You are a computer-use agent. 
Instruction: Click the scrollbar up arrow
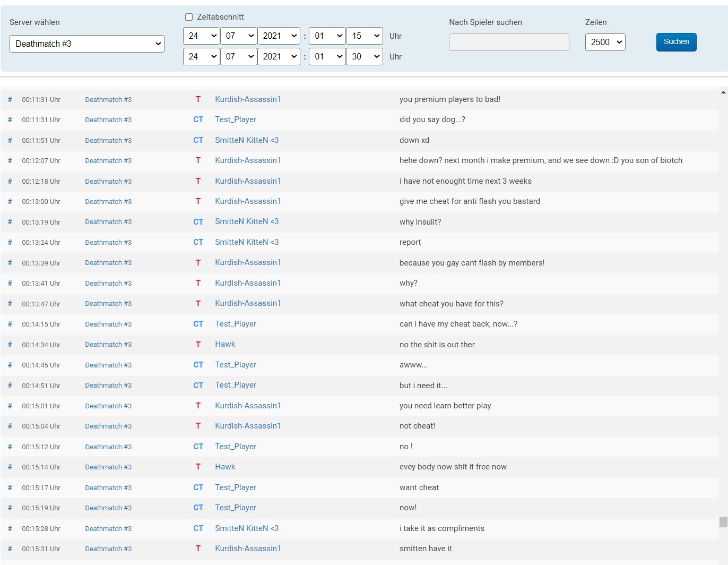click(723, 92)
